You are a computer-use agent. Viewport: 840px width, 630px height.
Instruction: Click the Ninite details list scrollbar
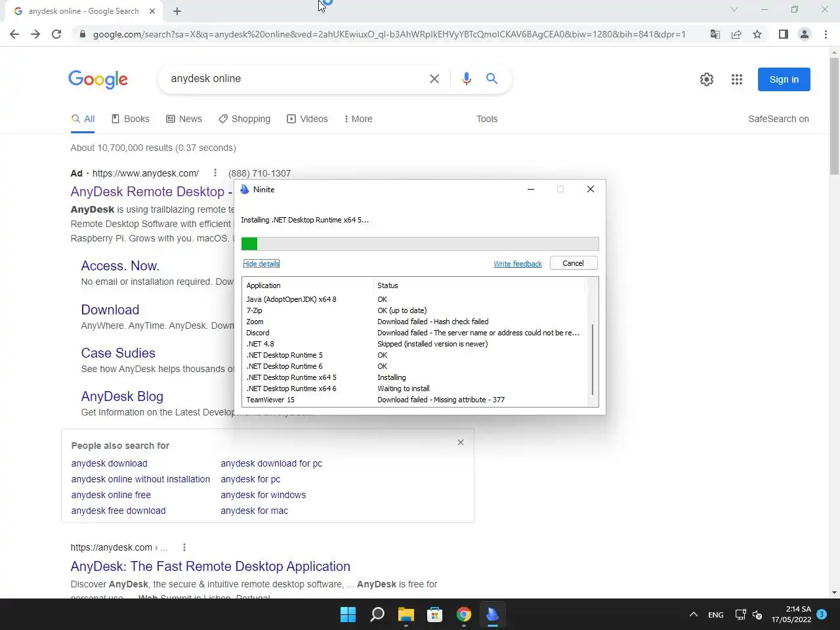click(x=593, y=359)
